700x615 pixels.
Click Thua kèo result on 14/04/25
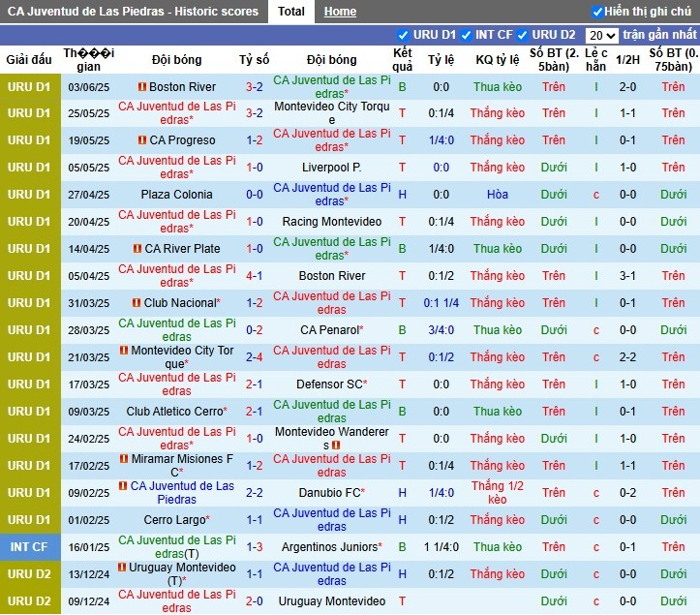pos(498,248)
